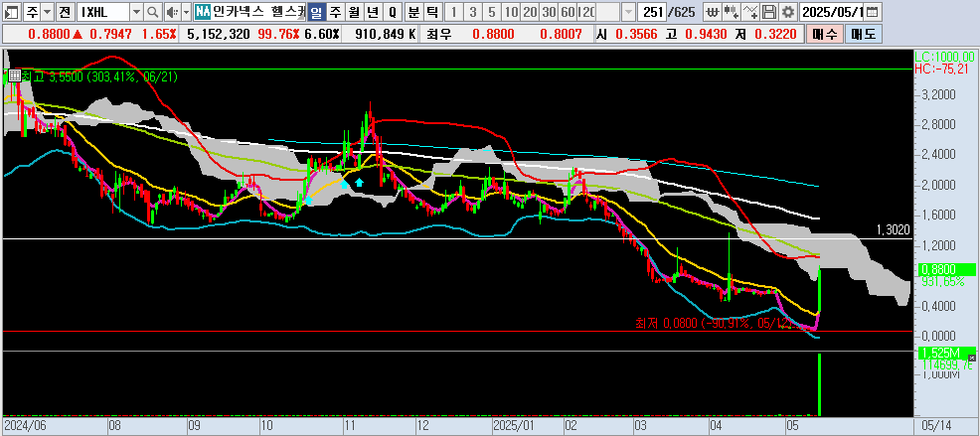Save chart with floppy disk icon

770,11
